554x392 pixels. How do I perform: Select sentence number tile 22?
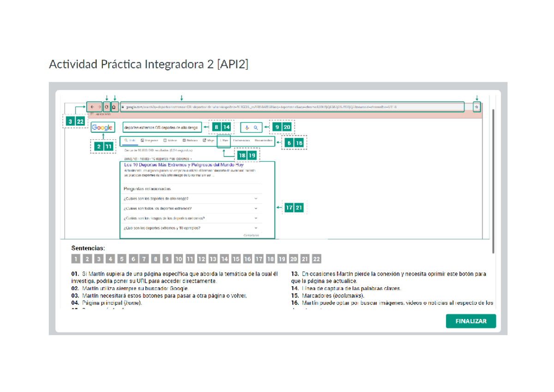click(x=316, y=259)
